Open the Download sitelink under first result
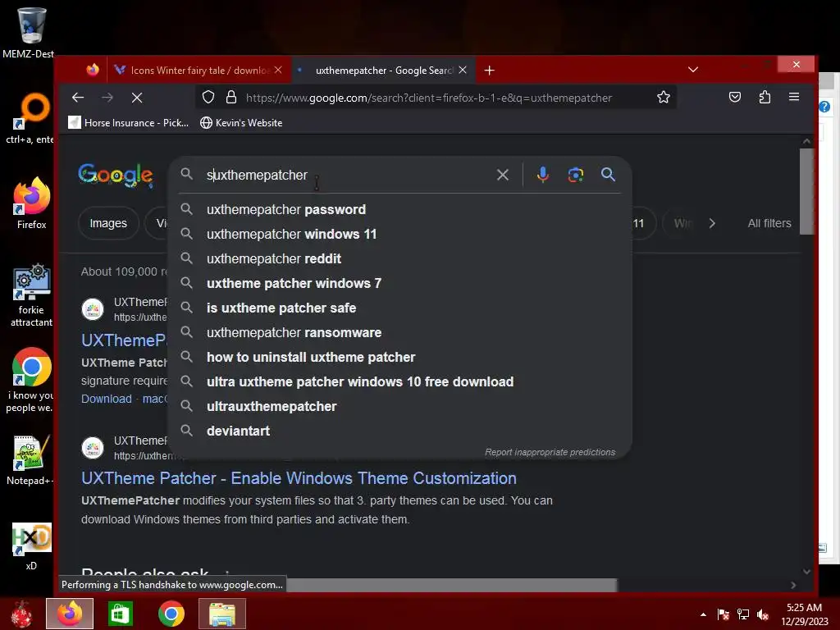Viewport: 840px width, 630px height. pyautogui.click(x=106, y=399)
